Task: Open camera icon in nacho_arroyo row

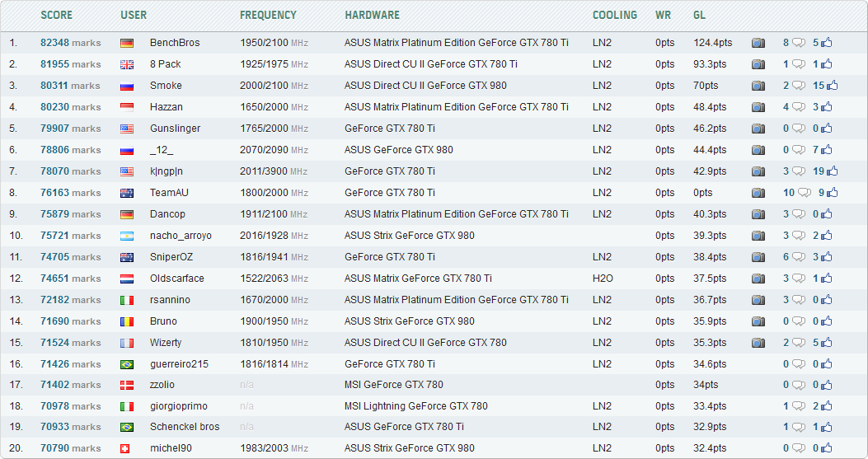Action: [x=758, y=236]
